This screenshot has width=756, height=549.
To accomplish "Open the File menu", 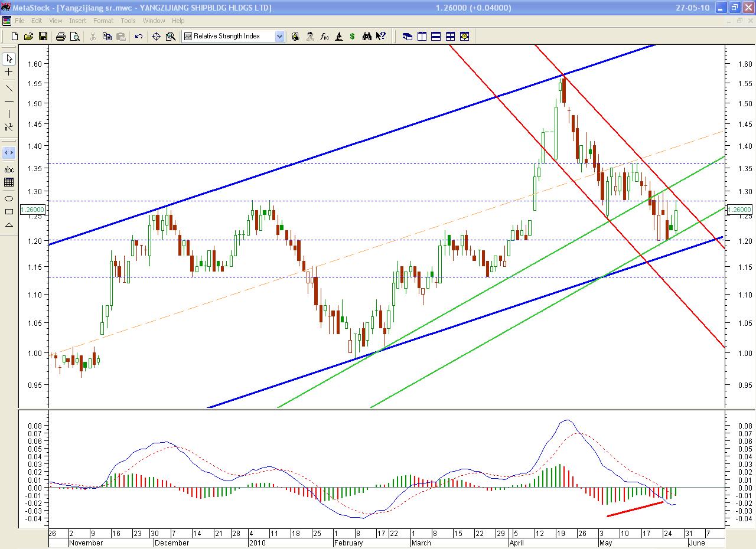I will point(19,21).
